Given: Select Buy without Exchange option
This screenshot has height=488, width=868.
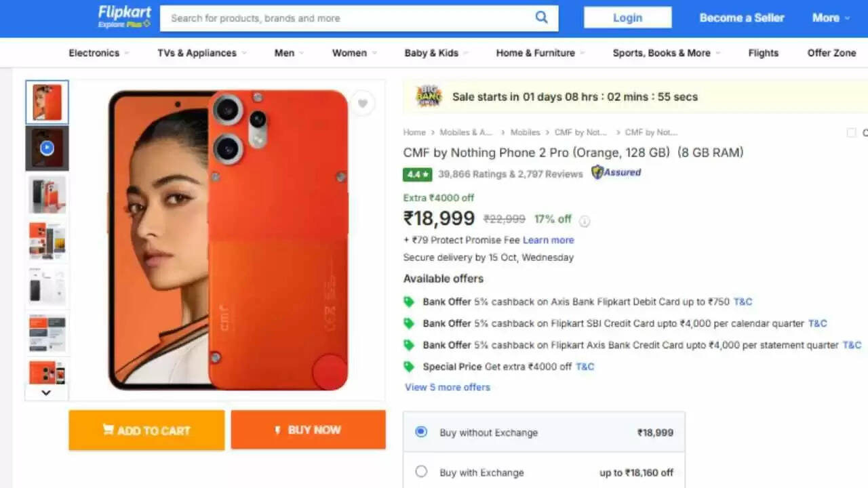Looking at the screenshot, I should [421, 432].
